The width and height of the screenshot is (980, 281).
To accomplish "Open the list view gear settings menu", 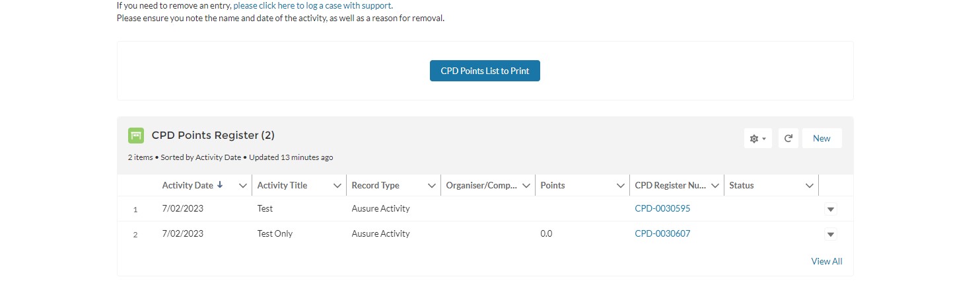I will click(x=757, y=139).
